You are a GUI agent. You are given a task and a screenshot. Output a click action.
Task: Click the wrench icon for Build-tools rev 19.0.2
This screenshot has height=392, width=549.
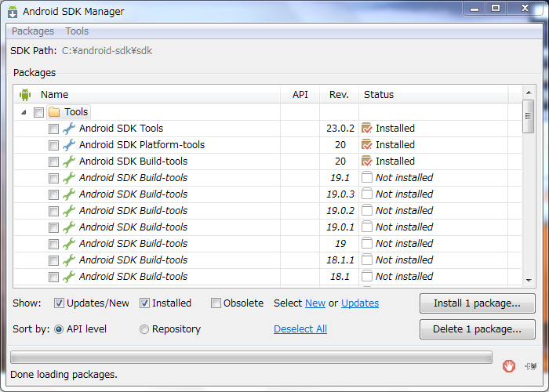click(69, 211)
